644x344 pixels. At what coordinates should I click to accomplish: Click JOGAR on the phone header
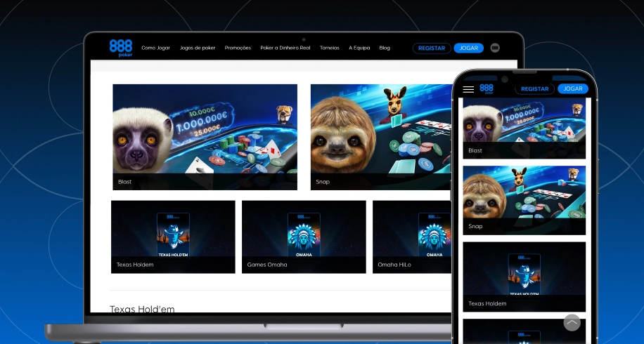point(573,89)
